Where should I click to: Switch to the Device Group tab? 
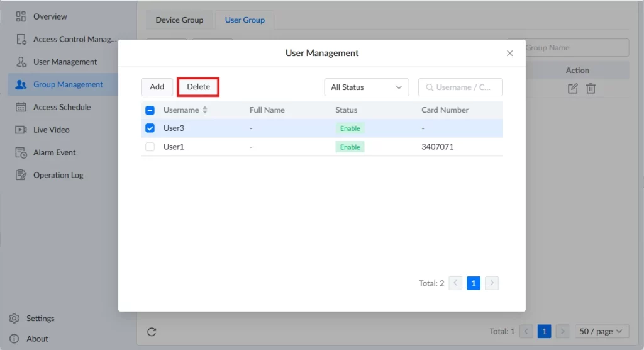[x=179, y=20]
